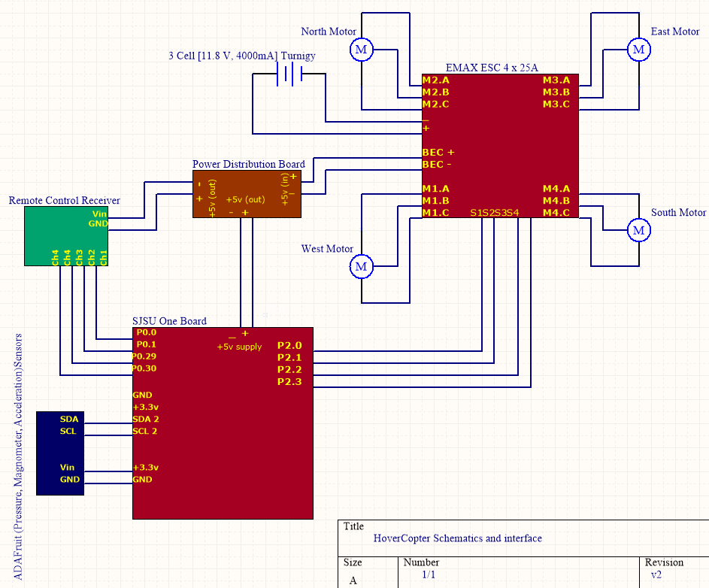Click pin M2.B on the ESC

point(436,92)
